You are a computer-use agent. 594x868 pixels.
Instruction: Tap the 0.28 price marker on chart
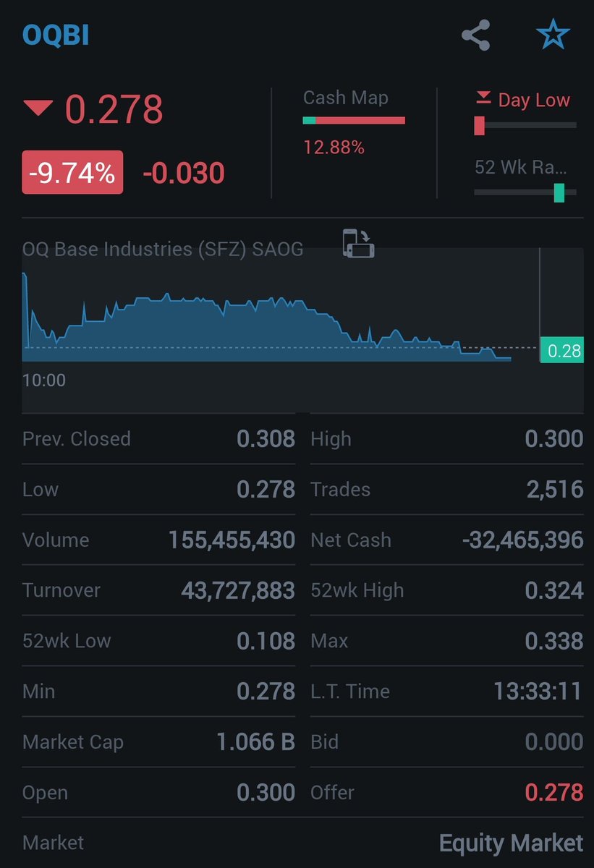pyautogui.click(x=562, y=351)
